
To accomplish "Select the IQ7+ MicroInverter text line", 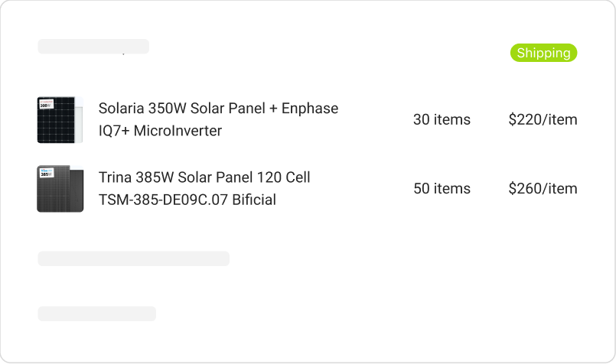I will pyautogui.click(x=160, y=131).
